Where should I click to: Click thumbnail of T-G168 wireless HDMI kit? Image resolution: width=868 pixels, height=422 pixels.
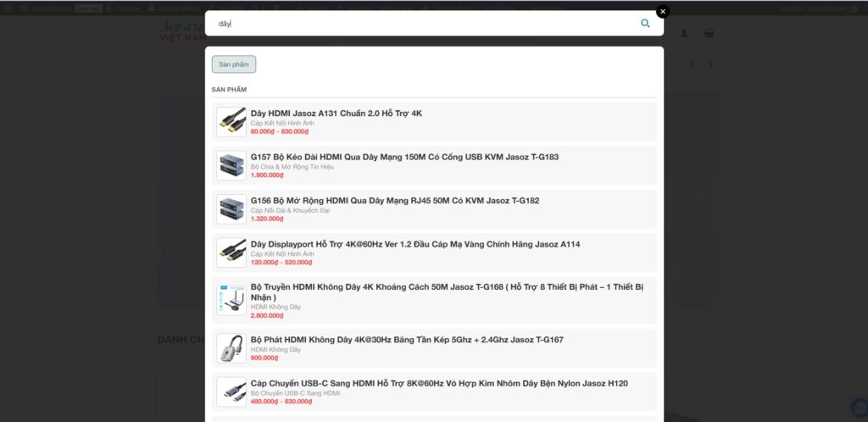click(231, 300)
